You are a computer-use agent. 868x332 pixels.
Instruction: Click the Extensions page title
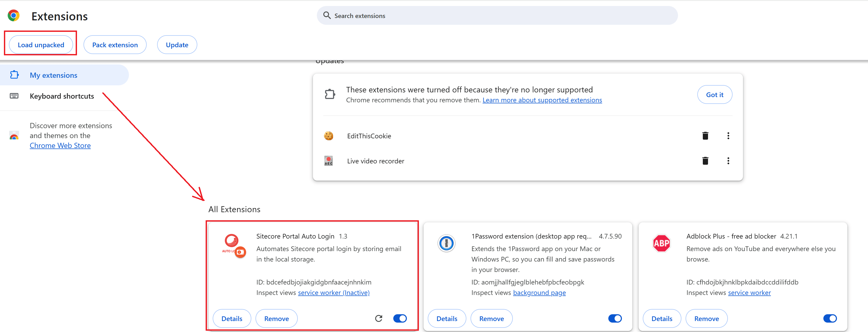pos(59,16)
